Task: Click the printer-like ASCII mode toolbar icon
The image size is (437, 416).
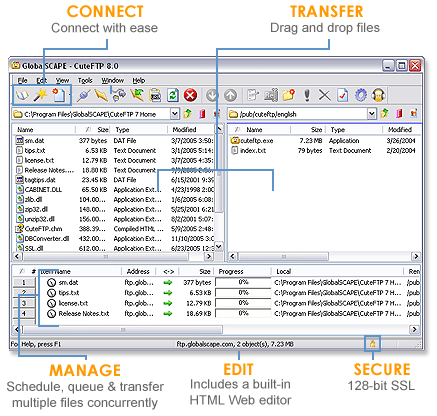Action: [155, 96]
